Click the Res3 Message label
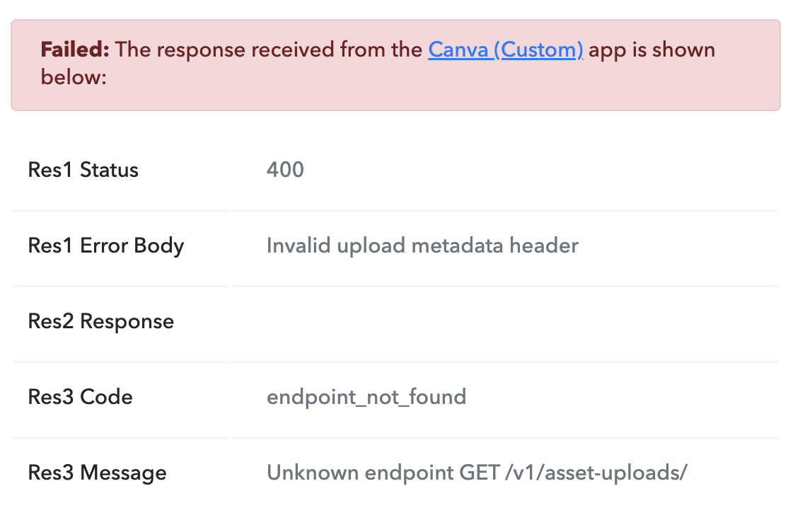 coord(97,473)
